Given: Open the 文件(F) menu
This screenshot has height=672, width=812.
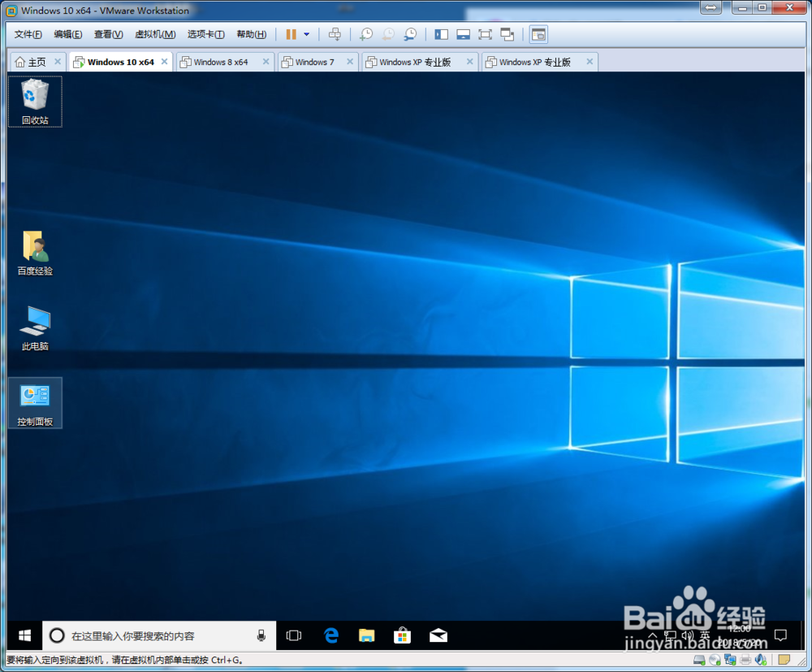Looking at the screenshot, I should [x=28, y=34].
